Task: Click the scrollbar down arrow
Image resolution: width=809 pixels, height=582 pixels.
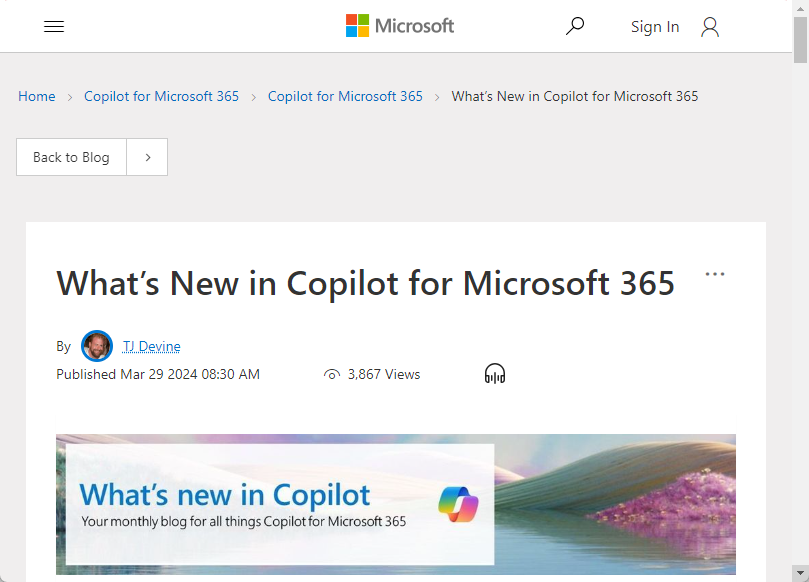Action: 801,573
